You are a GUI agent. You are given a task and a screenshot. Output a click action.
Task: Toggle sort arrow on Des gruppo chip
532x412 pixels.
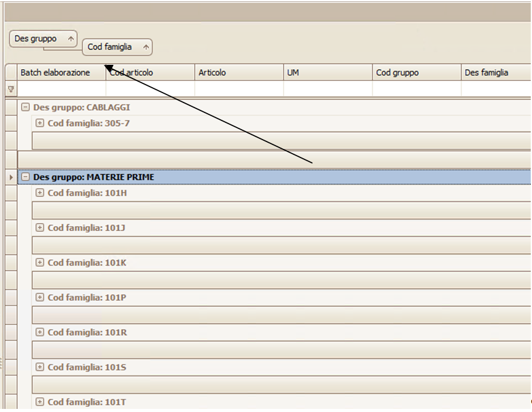pyautogui.click(x=70, y=39)
